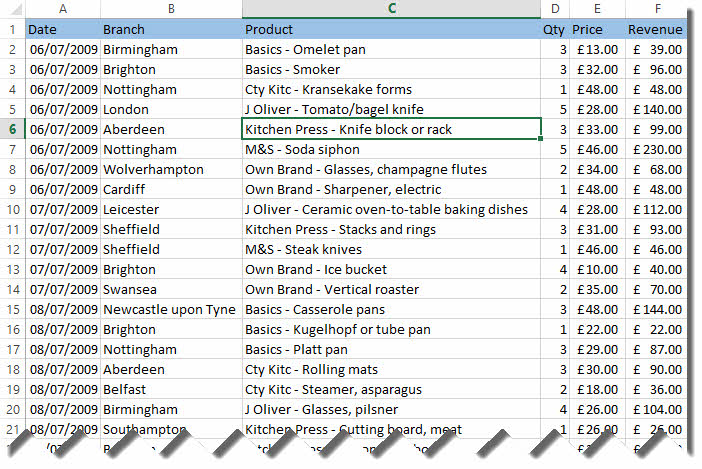The width and height of the screenshot is (702, 469).
Task: Select row 1 header
Action: 13,30
